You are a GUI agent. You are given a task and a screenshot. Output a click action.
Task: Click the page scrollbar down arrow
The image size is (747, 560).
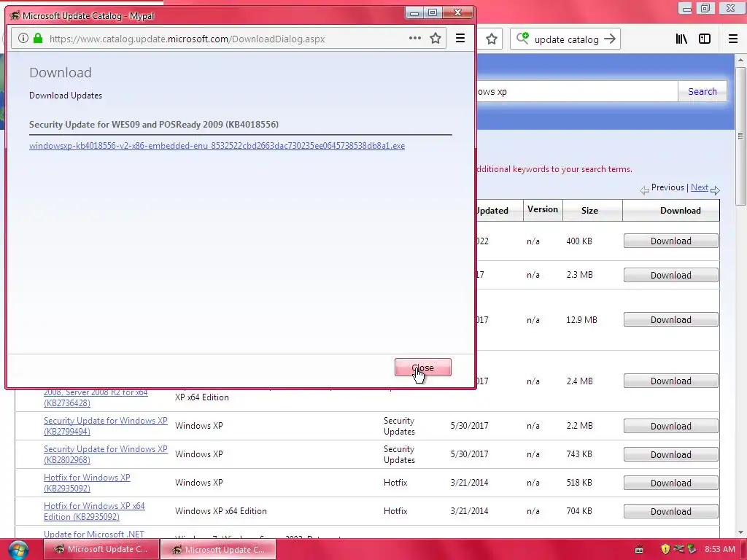pyautogui.click(x=740, y=532)
